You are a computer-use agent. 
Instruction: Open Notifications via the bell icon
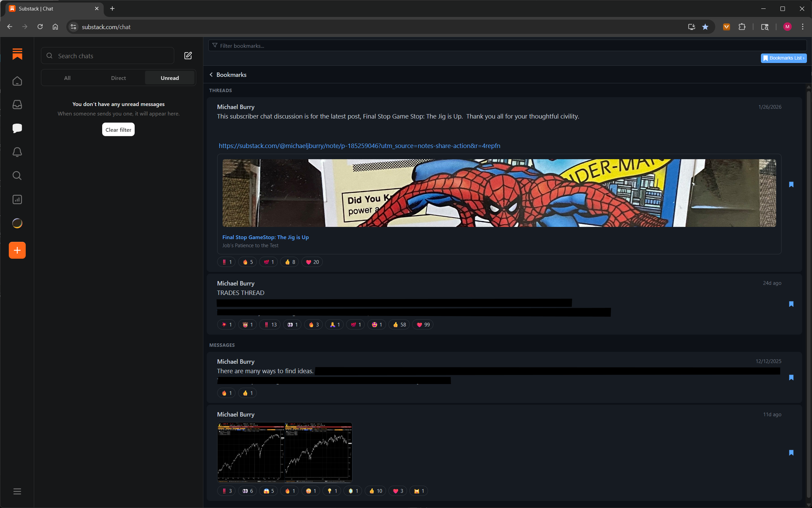(x=17, y=152)
